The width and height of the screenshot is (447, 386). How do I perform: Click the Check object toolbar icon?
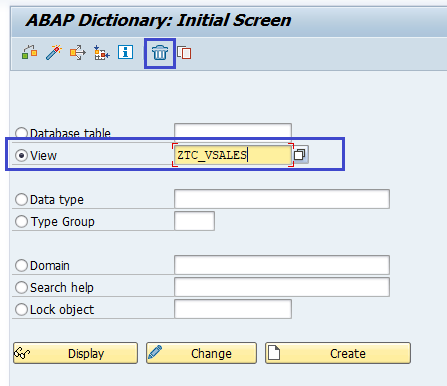[x=29, y=53]
